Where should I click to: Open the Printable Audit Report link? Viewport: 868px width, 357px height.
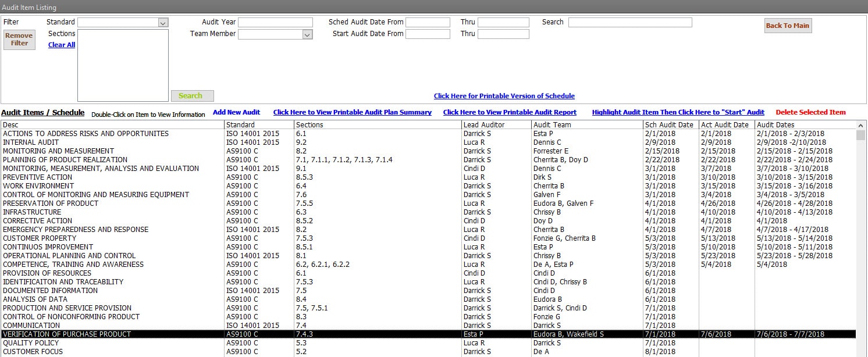tap(510, 112)
